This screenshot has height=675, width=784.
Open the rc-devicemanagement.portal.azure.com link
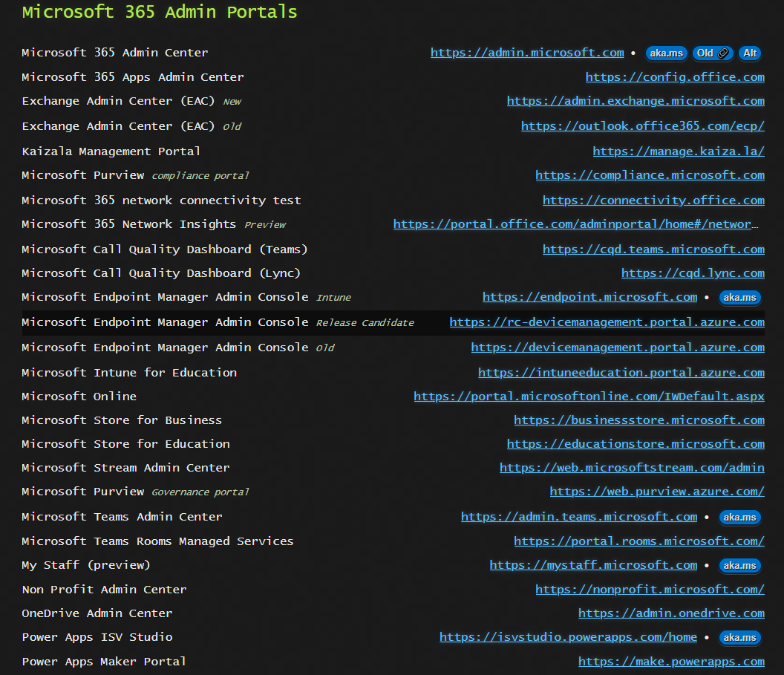607,322
